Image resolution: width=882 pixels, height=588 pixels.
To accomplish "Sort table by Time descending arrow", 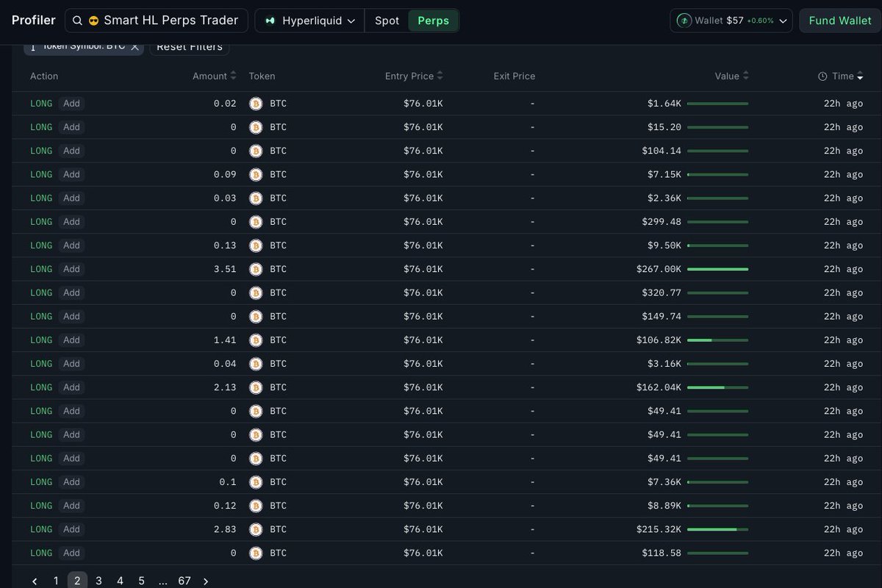I will pos(860,76).
